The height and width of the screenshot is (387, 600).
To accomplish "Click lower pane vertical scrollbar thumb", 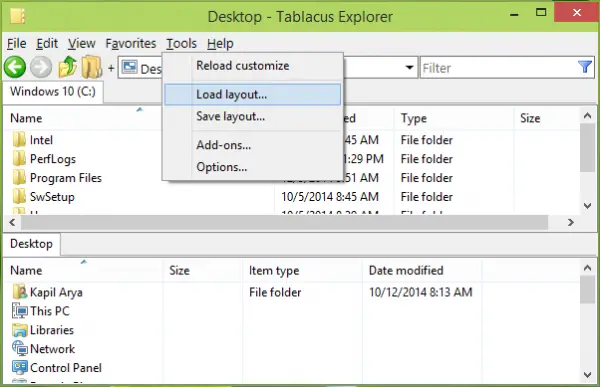I will point(588,289).
